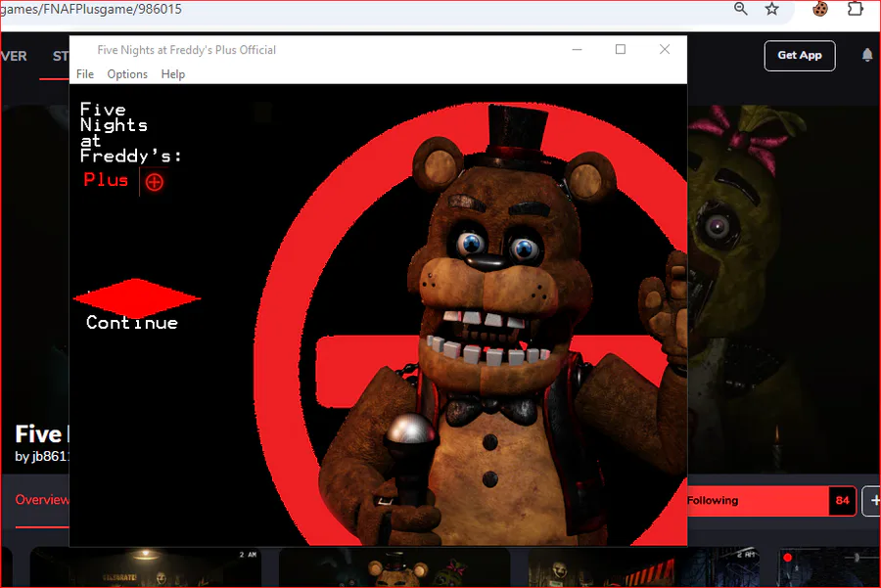Bookmark this page with star icon

click(x=772, y=9)
